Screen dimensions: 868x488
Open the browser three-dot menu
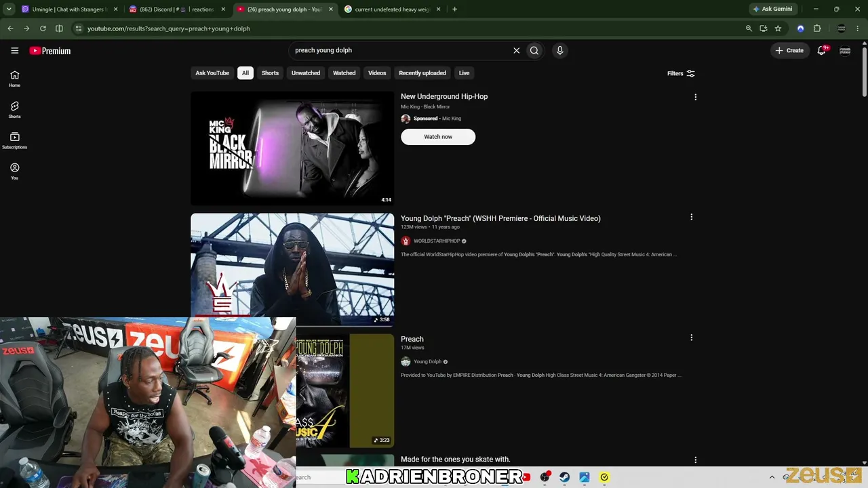pos(858,28)
